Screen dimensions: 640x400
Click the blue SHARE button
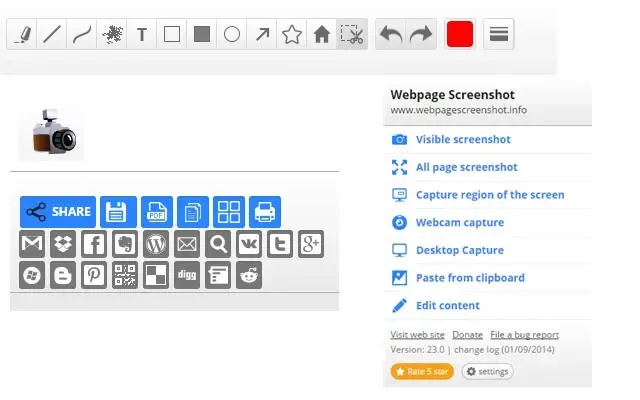point(58,212)
